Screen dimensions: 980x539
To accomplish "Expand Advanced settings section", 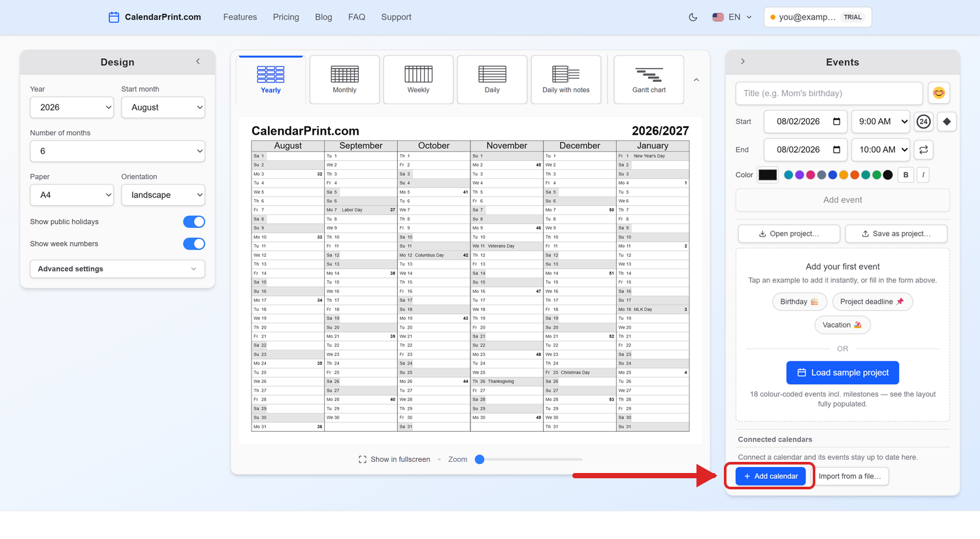I will tap(118, 269).
